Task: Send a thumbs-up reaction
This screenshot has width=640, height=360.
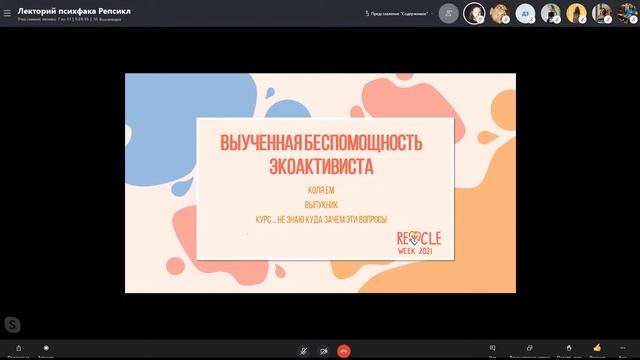Action: [597, 349]
